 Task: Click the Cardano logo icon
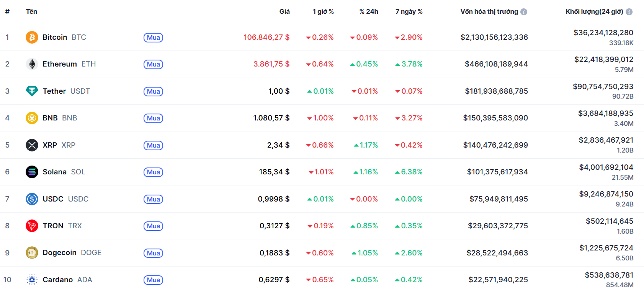pos(32,280)
